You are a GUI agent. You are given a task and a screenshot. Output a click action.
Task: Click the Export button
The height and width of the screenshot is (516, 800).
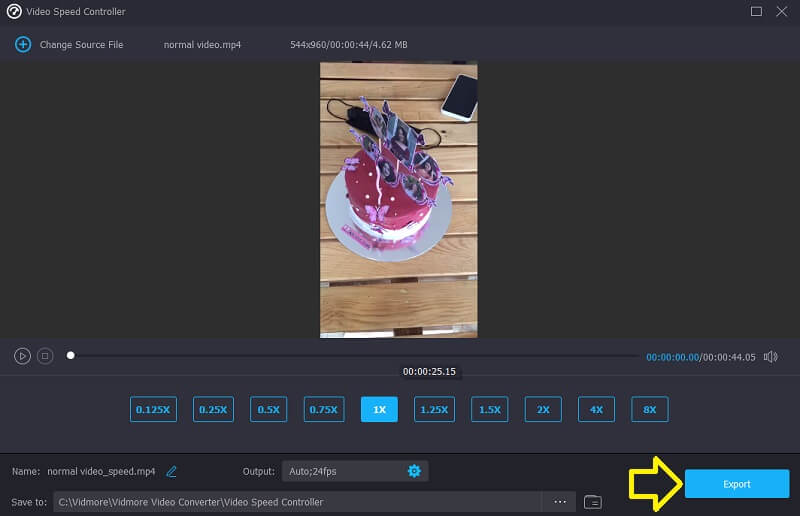click(736, 484)
